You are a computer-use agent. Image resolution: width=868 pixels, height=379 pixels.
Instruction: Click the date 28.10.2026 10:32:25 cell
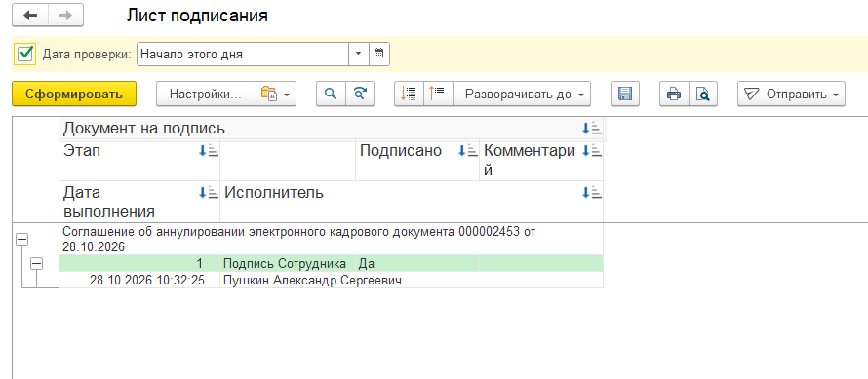139,281
